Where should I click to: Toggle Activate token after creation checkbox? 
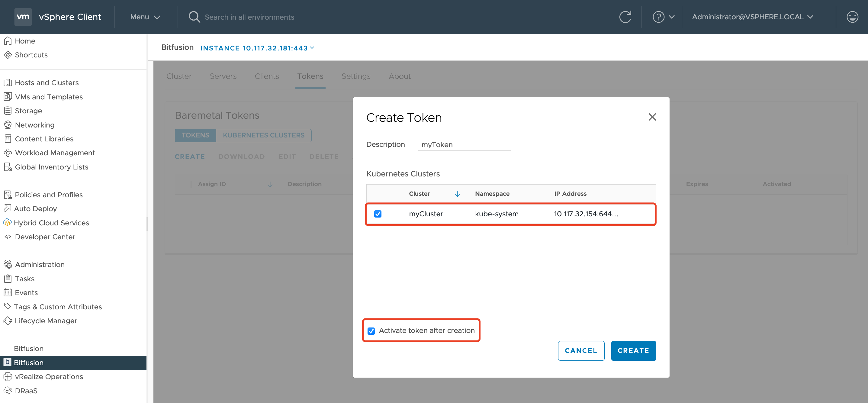pyautogui.click(x=371, y=330)
